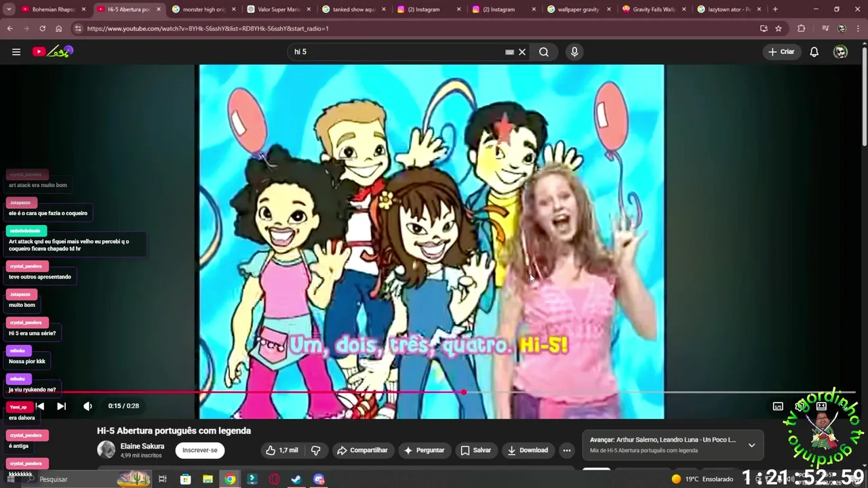
Task: Expand the Avançar playlist panel chevron
Action: [751, 445]
